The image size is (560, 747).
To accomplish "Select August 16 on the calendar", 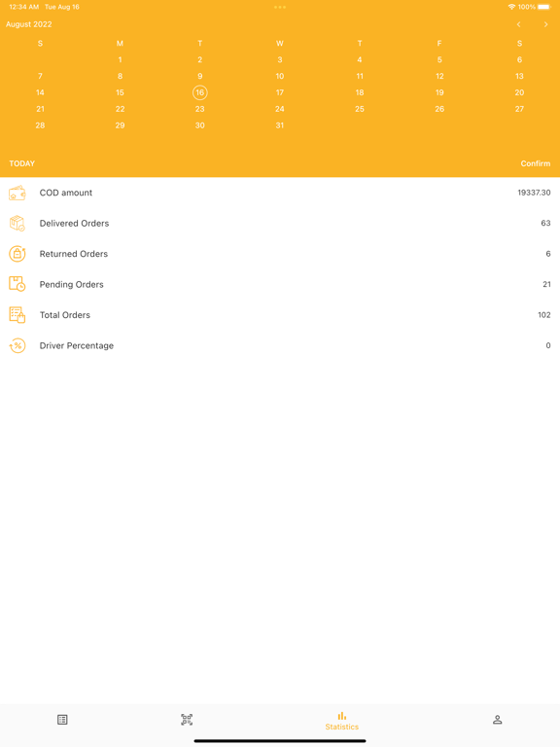I will point(200,92).
